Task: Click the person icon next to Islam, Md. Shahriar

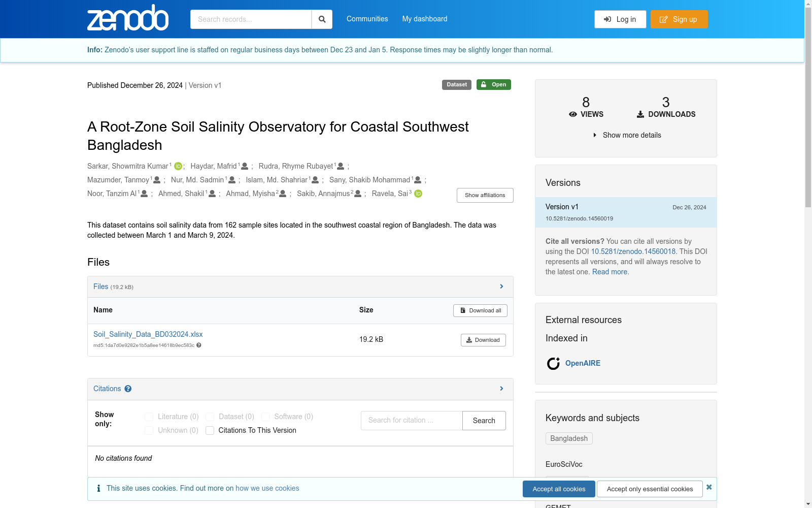Action: 315,180
